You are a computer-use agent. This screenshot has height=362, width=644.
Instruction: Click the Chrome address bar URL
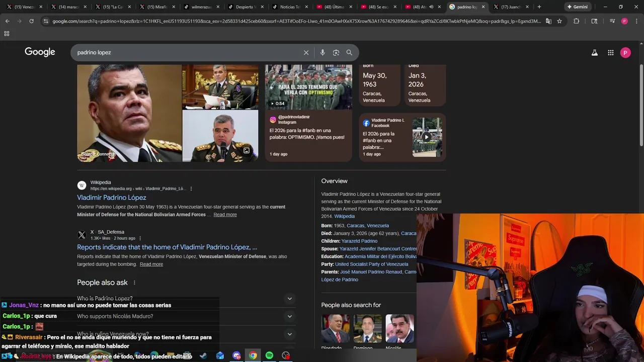[296, 21]
